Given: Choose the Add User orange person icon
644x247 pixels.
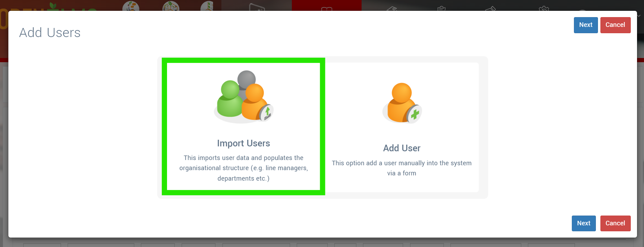Looking at the screenshot, I should coord(402,103).
